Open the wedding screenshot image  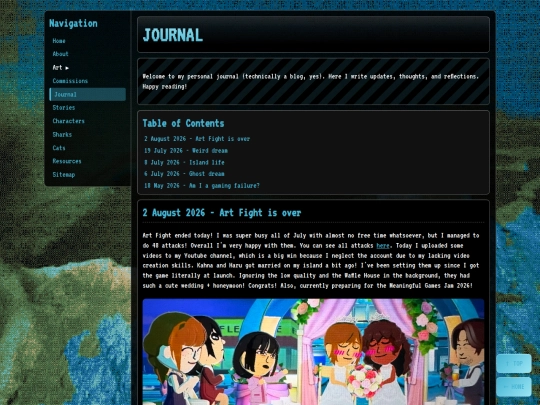(x=313, y=352)
